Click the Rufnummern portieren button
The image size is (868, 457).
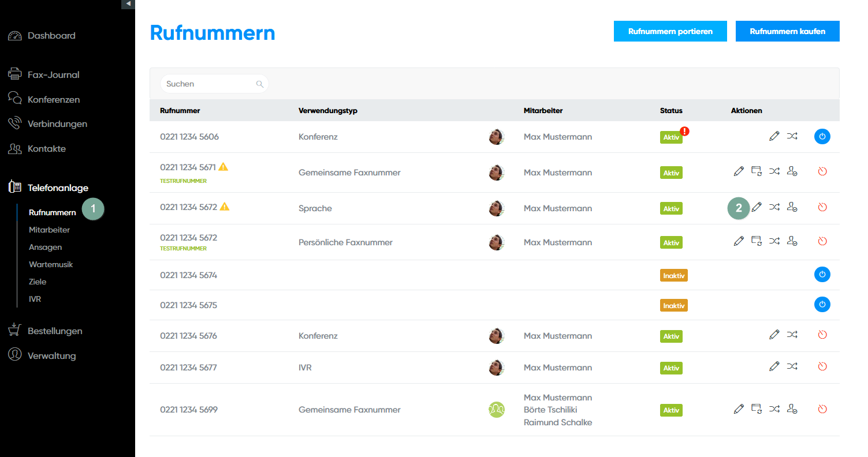pos(670,32)
